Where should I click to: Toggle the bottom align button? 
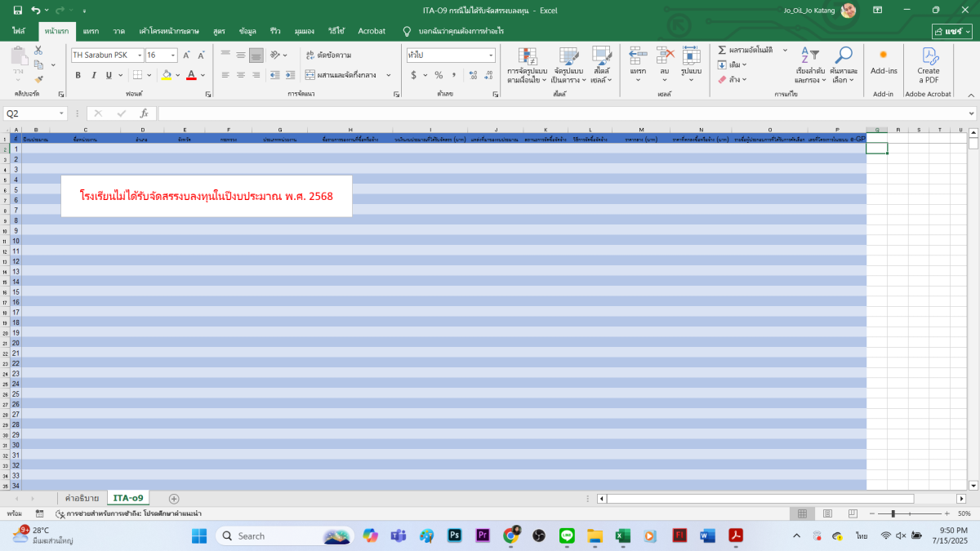[x=256, y=56]
